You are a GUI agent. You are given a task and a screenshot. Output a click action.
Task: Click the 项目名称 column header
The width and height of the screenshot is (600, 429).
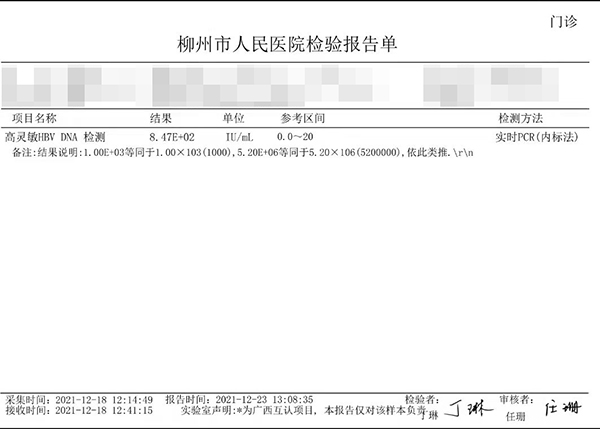pyautogui.click(x=34, y=118)
